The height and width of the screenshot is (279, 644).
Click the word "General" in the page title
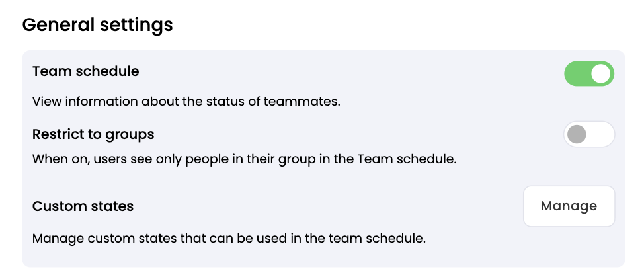pos(58,25)
